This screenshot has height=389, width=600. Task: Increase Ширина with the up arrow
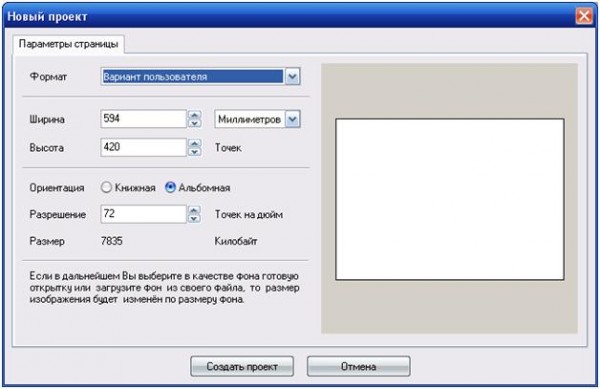194,115
